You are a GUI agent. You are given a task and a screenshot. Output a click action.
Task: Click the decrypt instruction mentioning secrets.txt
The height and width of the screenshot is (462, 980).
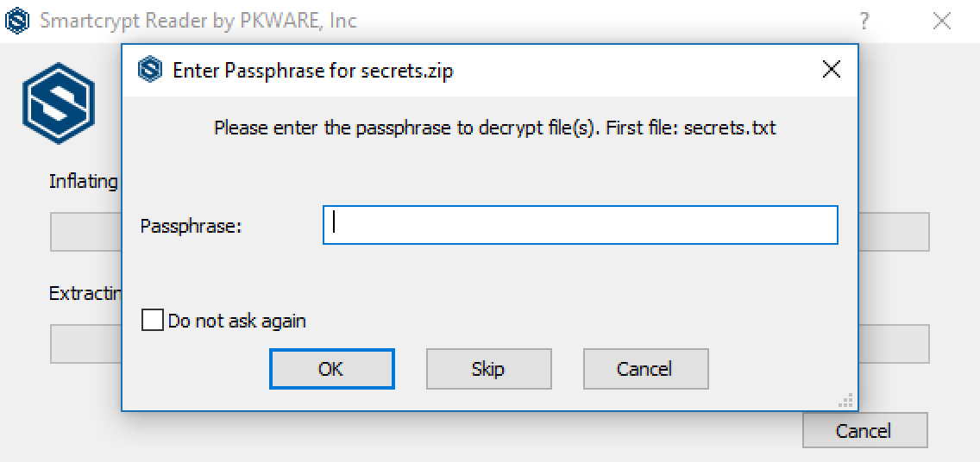coord(494,128)
